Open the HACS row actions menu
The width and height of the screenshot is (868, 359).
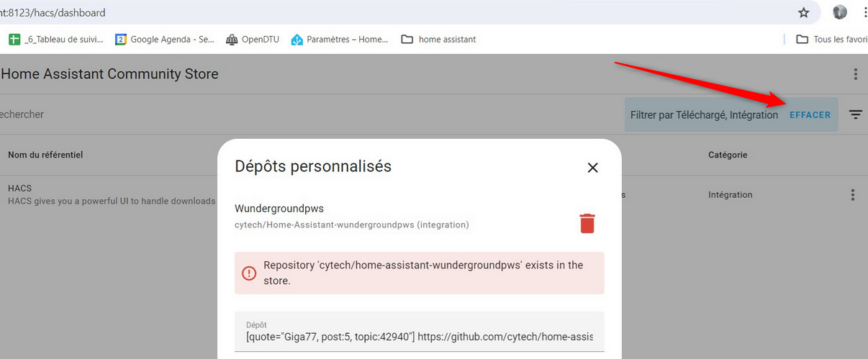tap(852, 195)
